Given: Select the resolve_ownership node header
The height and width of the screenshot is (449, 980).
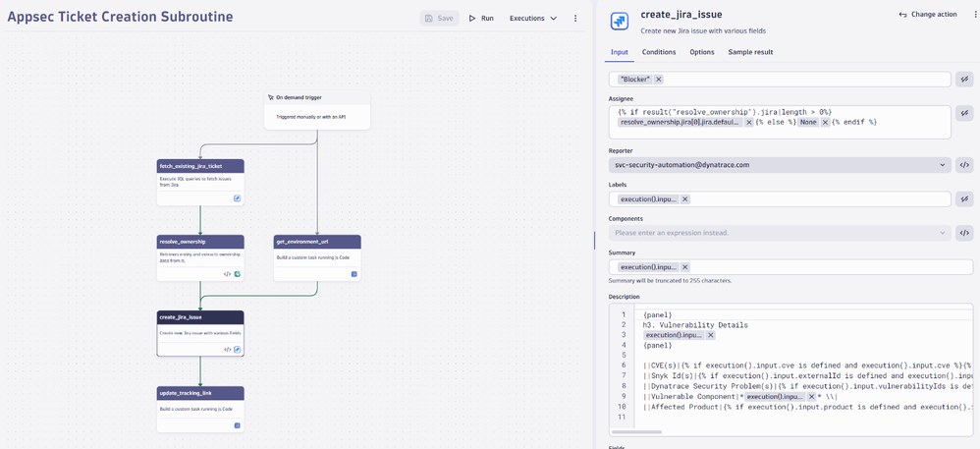Looking at the screenshot, I should point(200,242).
